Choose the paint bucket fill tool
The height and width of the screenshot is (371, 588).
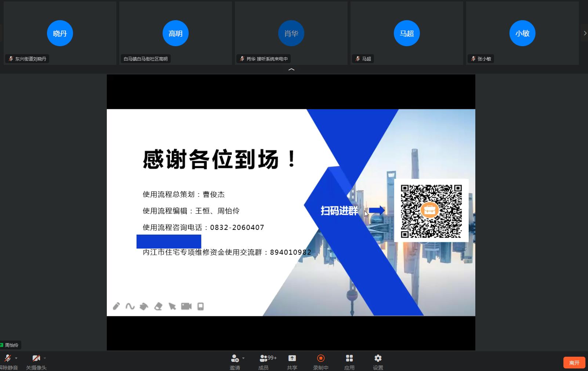(144, 306)
